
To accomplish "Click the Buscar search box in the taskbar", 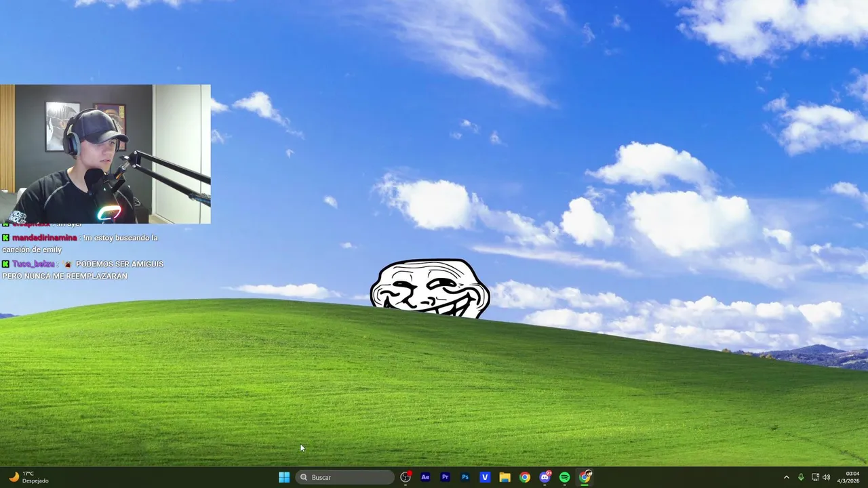I will tap(345, 477).
